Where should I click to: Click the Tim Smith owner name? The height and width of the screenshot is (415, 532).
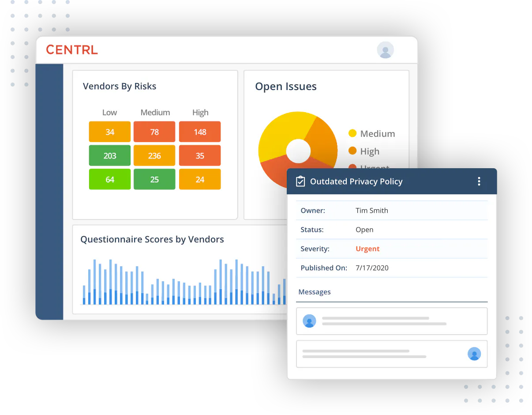point(372,211)
